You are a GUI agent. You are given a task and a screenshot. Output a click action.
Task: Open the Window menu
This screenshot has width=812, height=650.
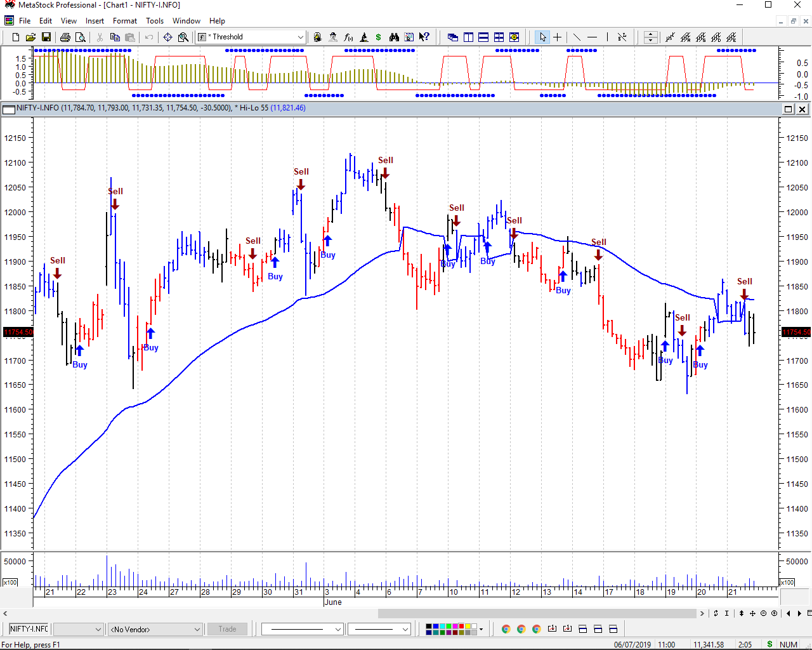187,21
